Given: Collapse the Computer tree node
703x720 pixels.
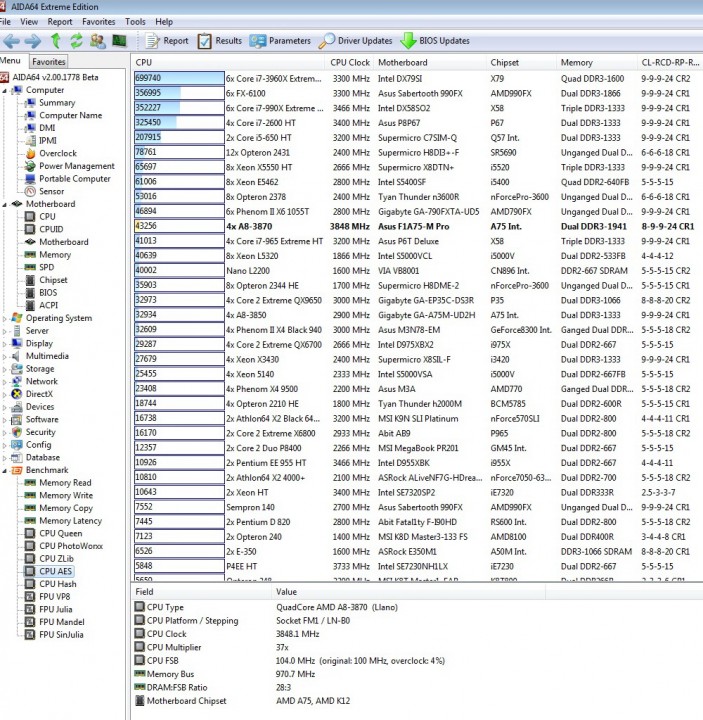Looking at the screenshot, I should coord(4,90).
